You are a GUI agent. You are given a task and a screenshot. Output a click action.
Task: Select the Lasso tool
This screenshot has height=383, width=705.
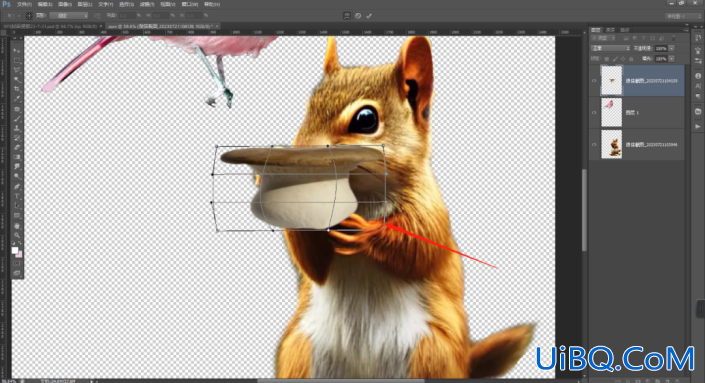pos(17,70)
